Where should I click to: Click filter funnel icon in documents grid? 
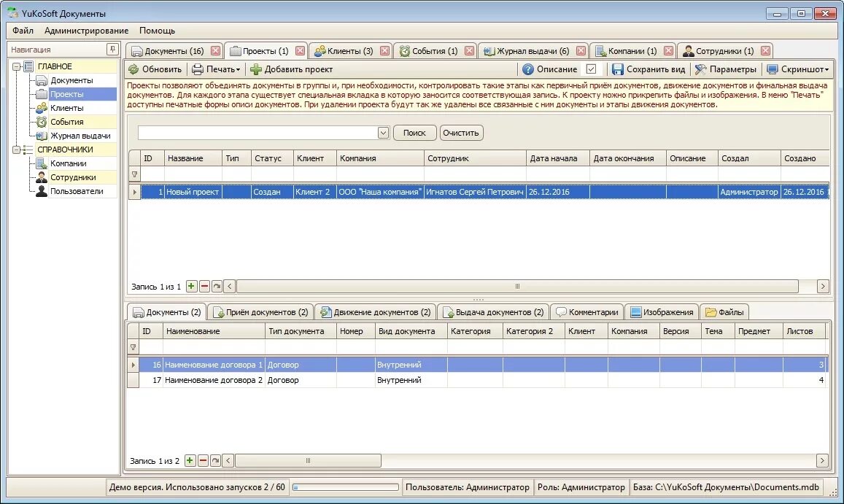point(133,347)
